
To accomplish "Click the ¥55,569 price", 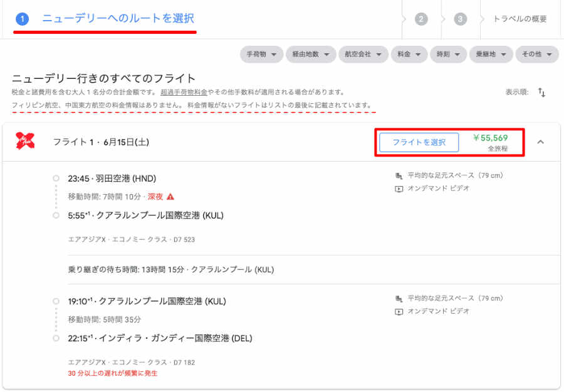I will [x=490, y=138].
